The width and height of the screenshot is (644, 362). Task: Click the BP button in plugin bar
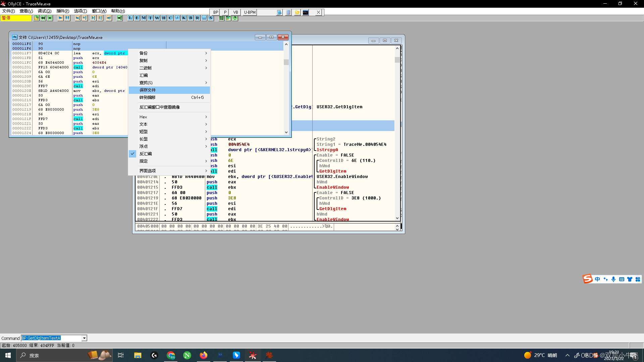pyautogui.click(x=215, y=12)
